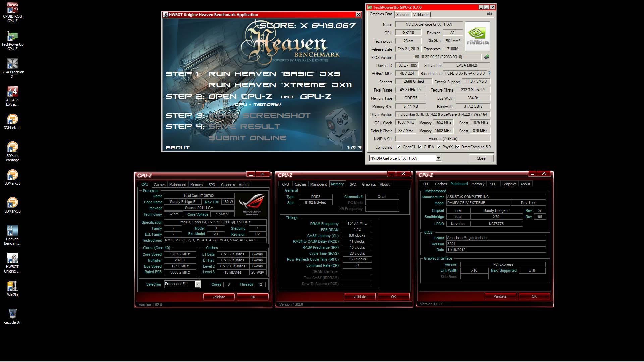Image resolution: width=644 pixels, height=362 pixels.
Task: Open the Recycle Bin
Action: click(12, 316)
